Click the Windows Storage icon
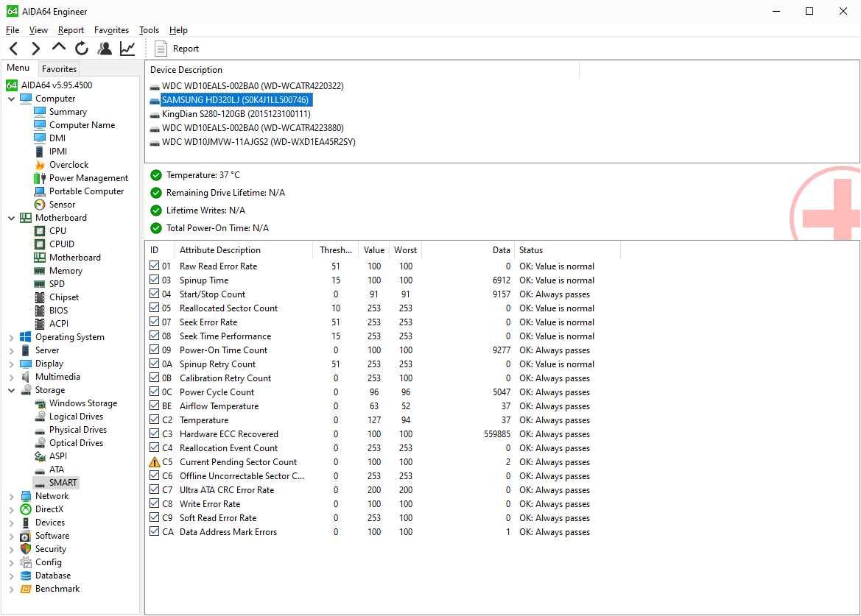Viewport: 861px width, 616px height. point(40,404)
